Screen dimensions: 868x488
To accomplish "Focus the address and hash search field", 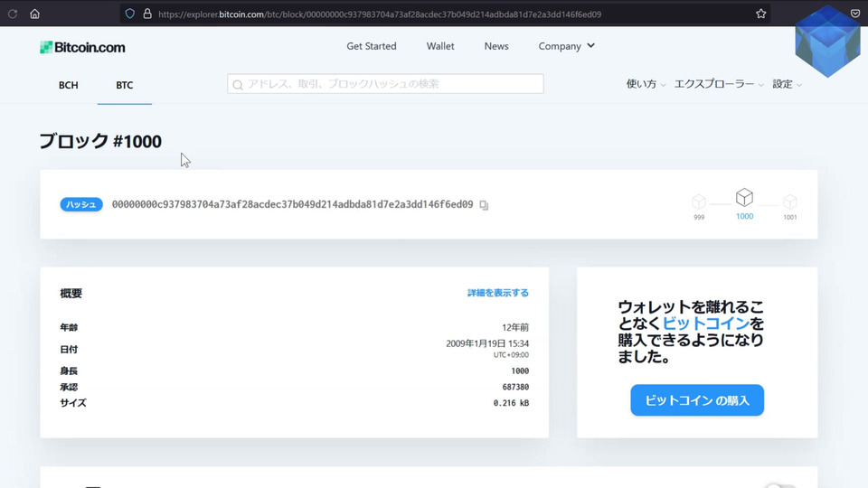I will (x=385, y=84).
